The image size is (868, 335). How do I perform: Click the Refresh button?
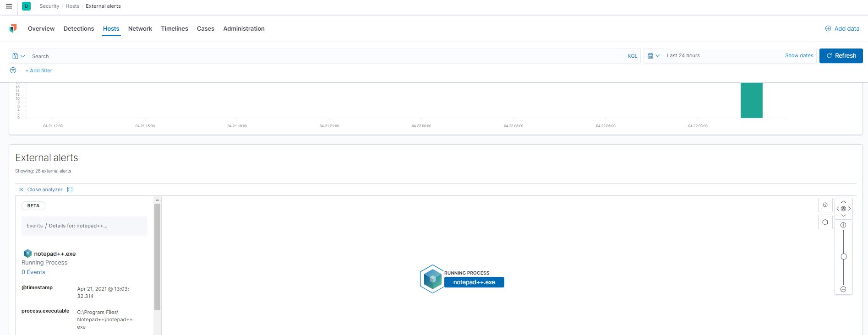pos(841,56)
